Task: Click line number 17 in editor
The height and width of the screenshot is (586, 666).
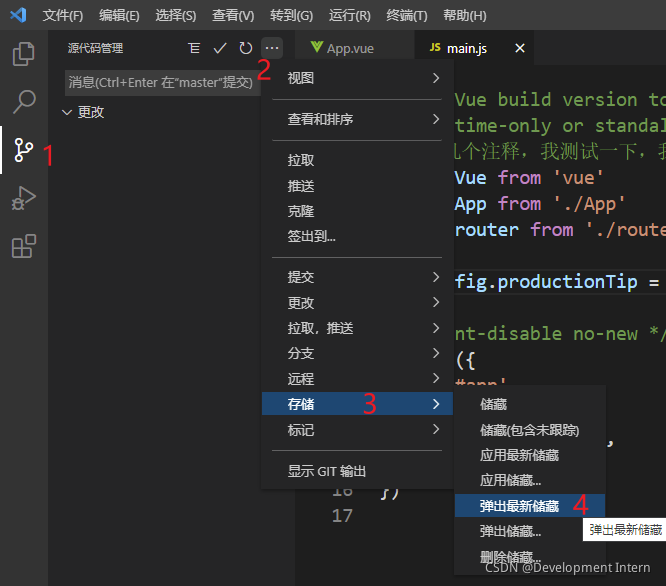Action: pos(342,516)
